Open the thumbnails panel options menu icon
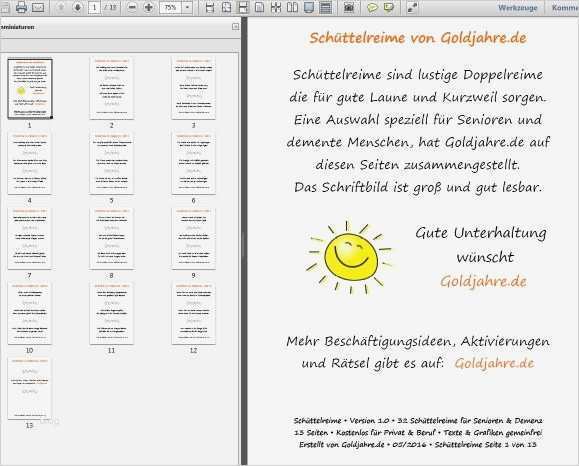This screenshot has height=466, width=579. tap(235, 27)
